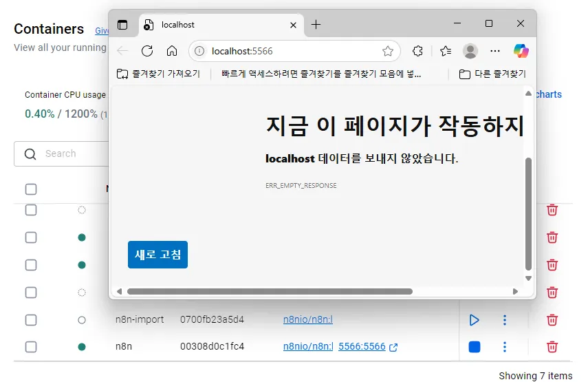This screenshot has height=382, width=588.
Task: Open more actions for n8n-import
Action: pos(505,320)
